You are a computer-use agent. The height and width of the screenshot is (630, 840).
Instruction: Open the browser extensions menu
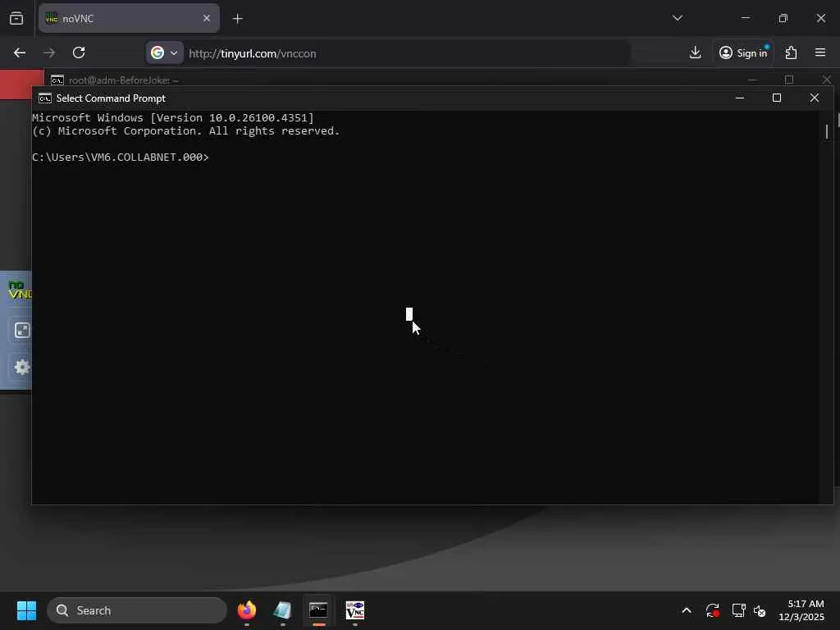(x=792, y=52)
